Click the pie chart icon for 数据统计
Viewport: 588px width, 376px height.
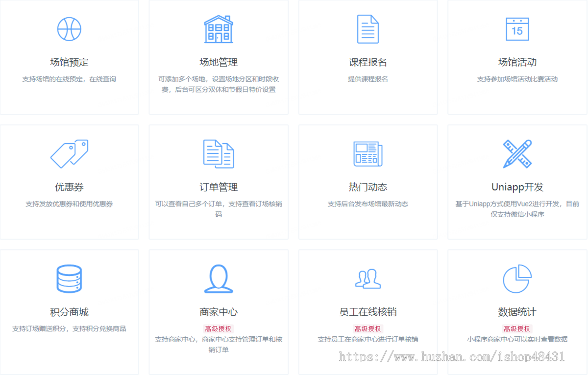[x=517, y=279]
